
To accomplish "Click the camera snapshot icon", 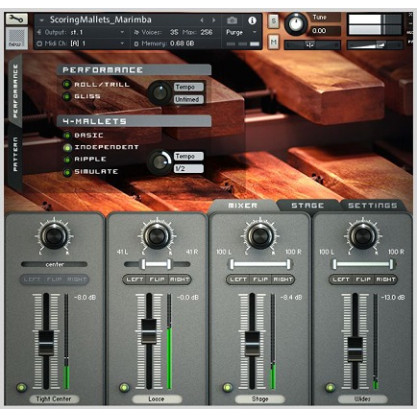I will click(x=232, y=21).
